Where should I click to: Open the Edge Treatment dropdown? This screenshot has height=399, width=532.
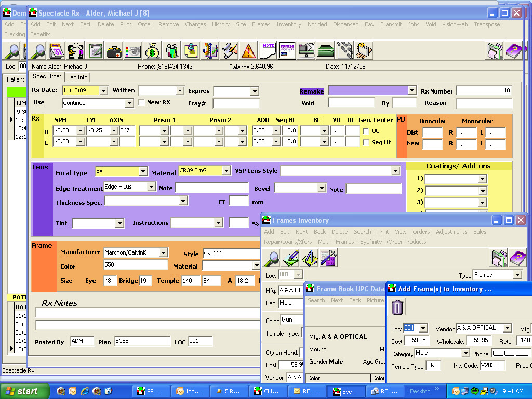151,187
